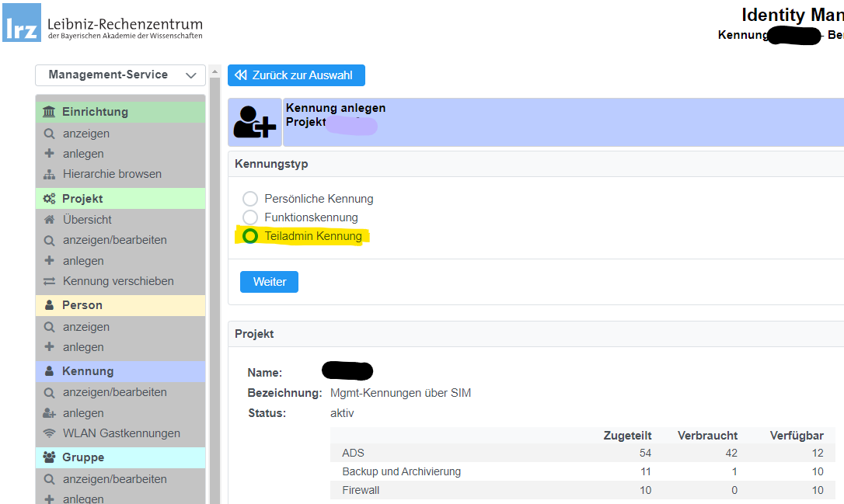Select the Funktionskennung radio button

(250, 217)
